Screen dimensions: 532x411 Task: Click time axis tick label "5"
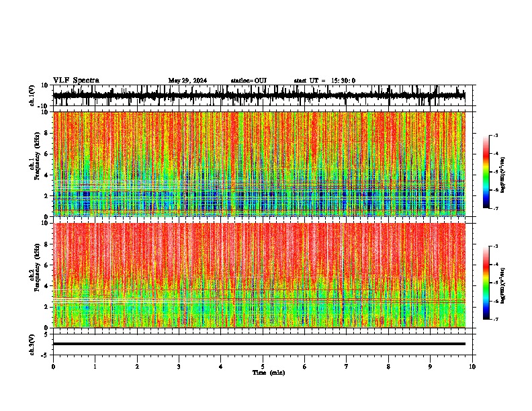pyautogui.click(x=263, y=367)
